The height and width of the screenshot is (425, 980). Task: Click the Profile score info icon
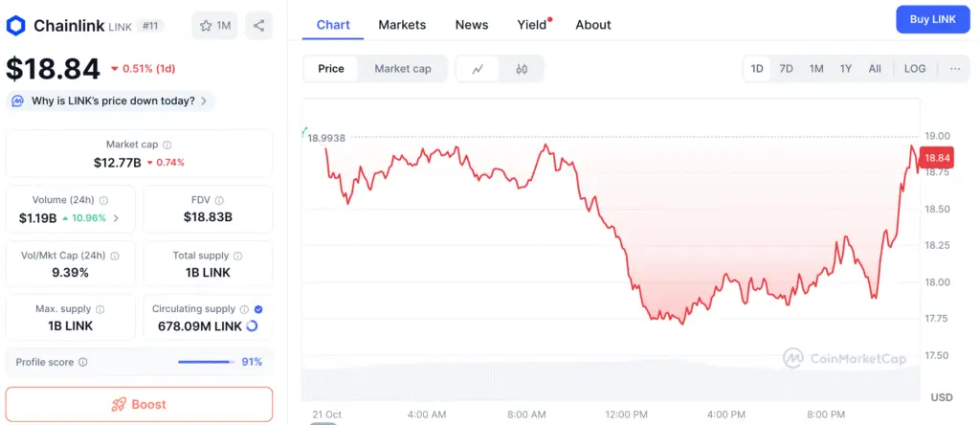coord(83,362)
